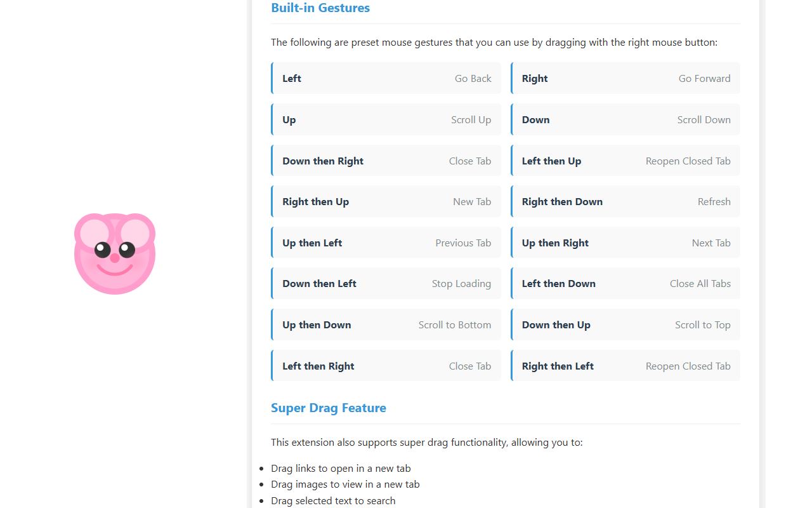
Task: Click the pink smiling mascot icon
Action: point(115,253)
